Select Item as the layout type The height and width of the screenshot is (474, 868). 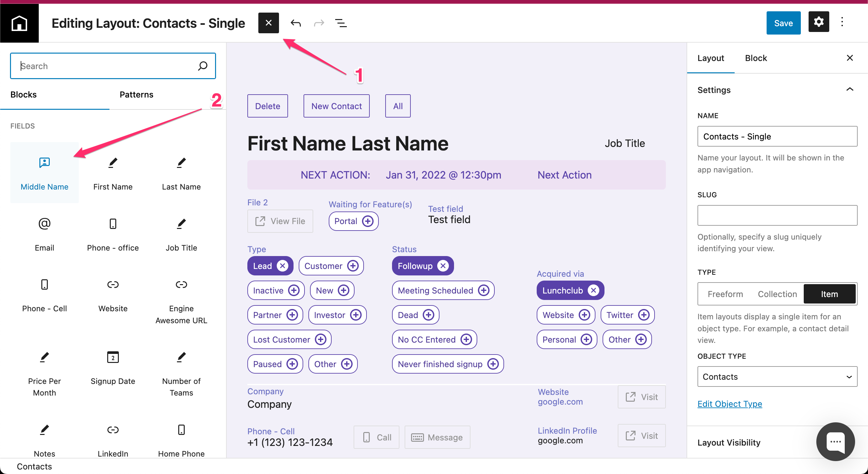pyautogui.click(x=829, y=294)
